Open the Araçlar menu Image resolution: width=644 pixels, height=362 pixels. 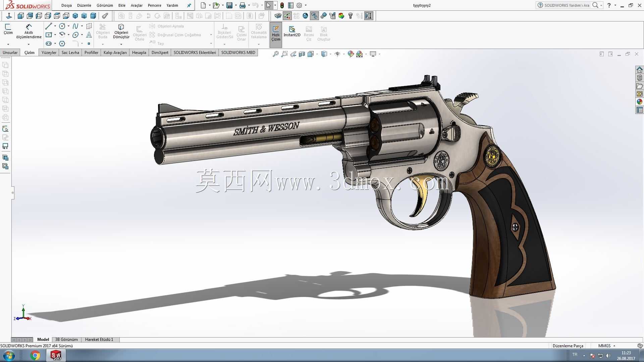pyautogui.click(x=137, y=5)
